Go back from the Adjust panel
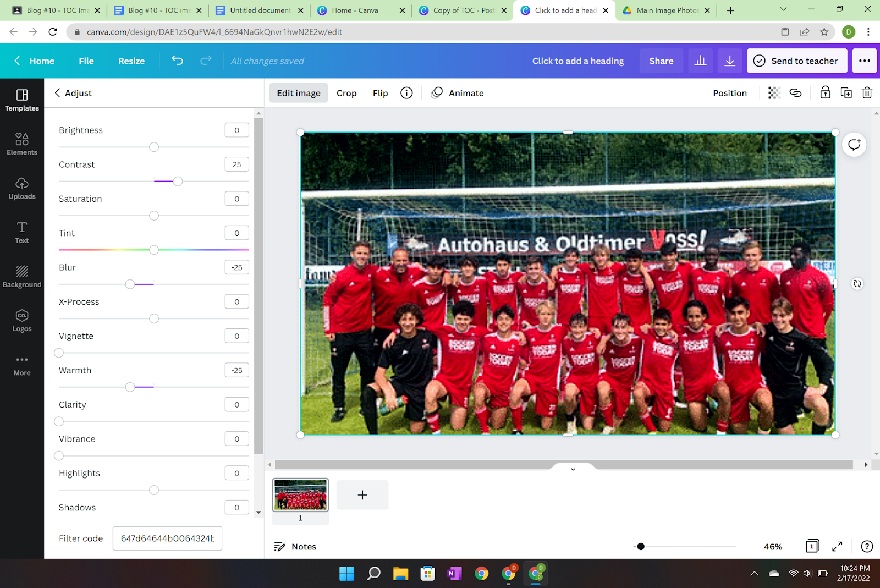880x588 pixels. pyautogui.click(x=57, y=93)
